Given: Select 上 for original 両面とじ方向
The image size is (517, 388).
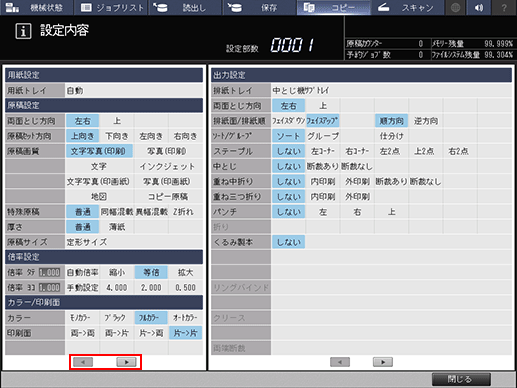Looking at the screenshot, I should tap(117, 121).
